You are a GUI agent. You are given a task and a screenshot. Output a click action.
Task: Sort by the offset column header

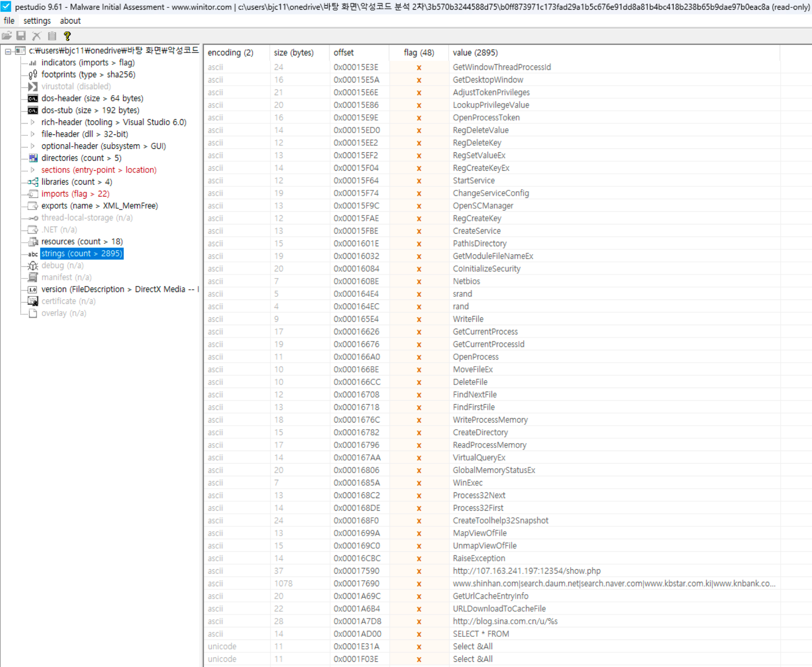click(344, 52)
